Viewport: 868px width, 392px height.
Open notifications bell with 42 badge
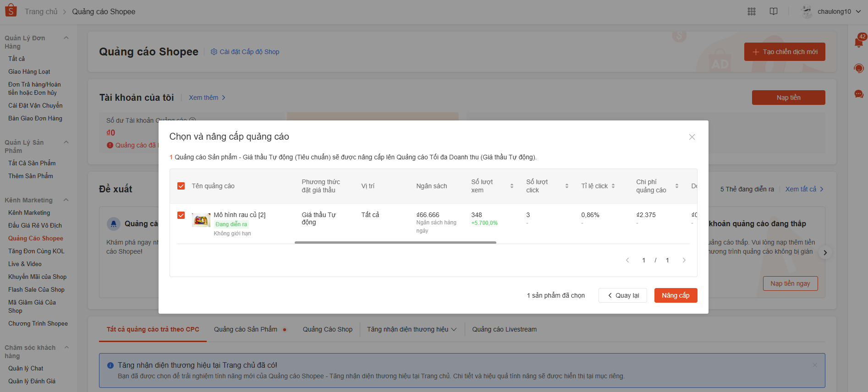(859, 42)
